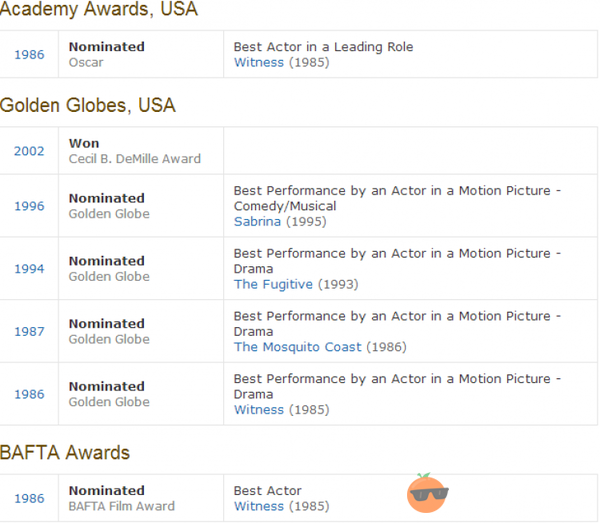This screenshot has width=600, height=523.
Task: Open the Sabrina film link
Action: (257, 221)
